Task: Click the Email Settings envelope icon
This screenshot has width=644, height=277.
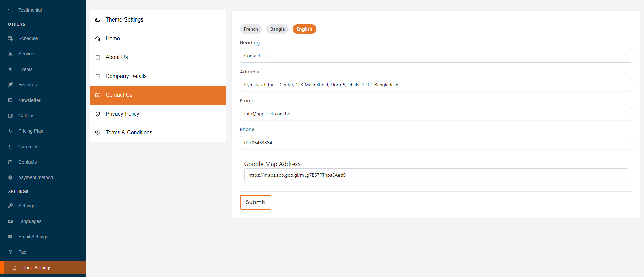Action: coord(10,237)
